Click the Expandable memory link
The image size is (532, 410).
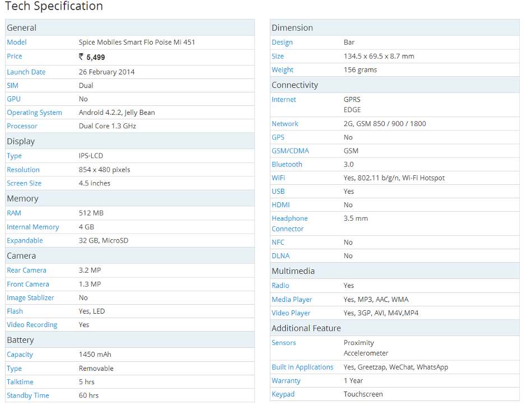[25, 241]
